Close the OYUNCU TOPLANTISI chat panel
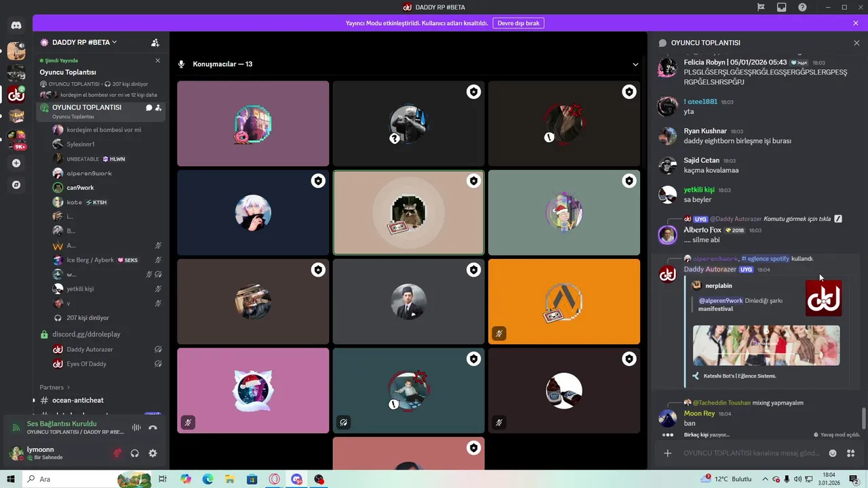 [856, 43]
